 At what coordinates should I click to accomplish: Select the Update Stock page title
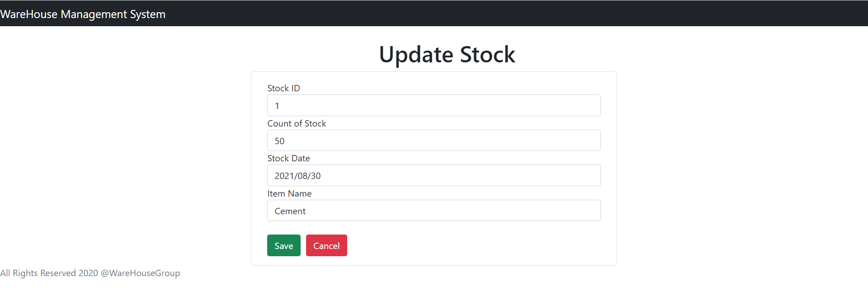pos(447,54)
